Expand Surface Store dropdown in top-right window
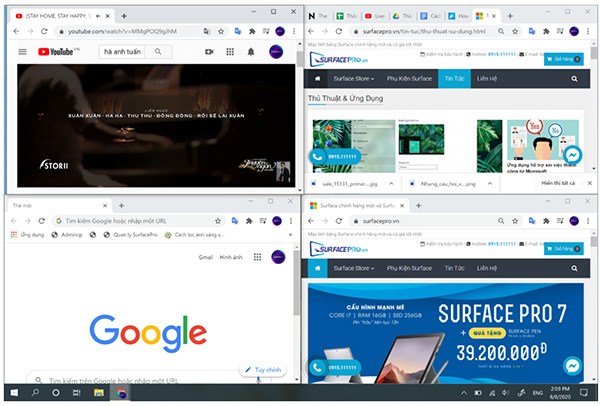 coord(353,79)
